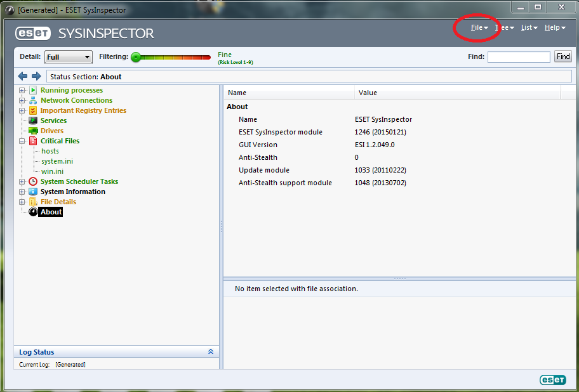The height and width of the screenshot is (392, 579).
Task: Minimize the SysInspector window
Action: pyautogui.click(x=521, y=7)
